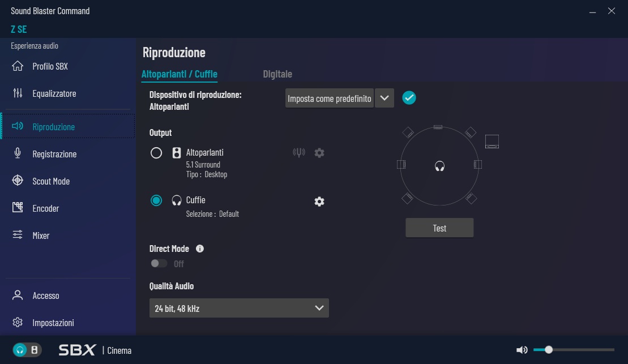Click the 5.1 Surround text
The width and height of the screenshot is (628, 364).
(x=203, y=165)
